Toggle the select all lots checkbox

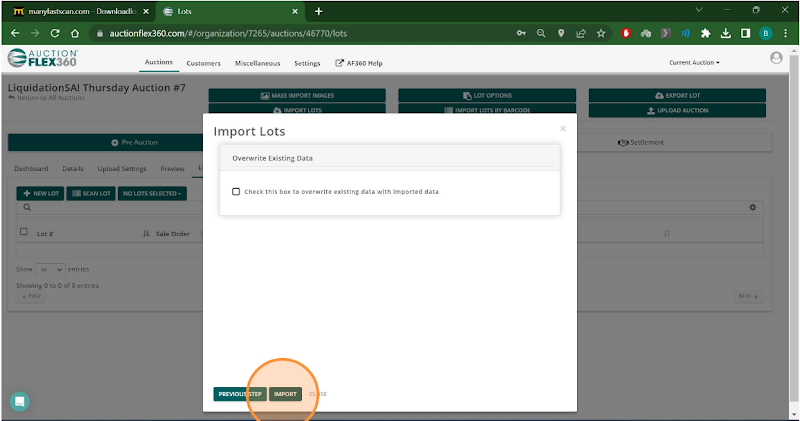(24, 232)
